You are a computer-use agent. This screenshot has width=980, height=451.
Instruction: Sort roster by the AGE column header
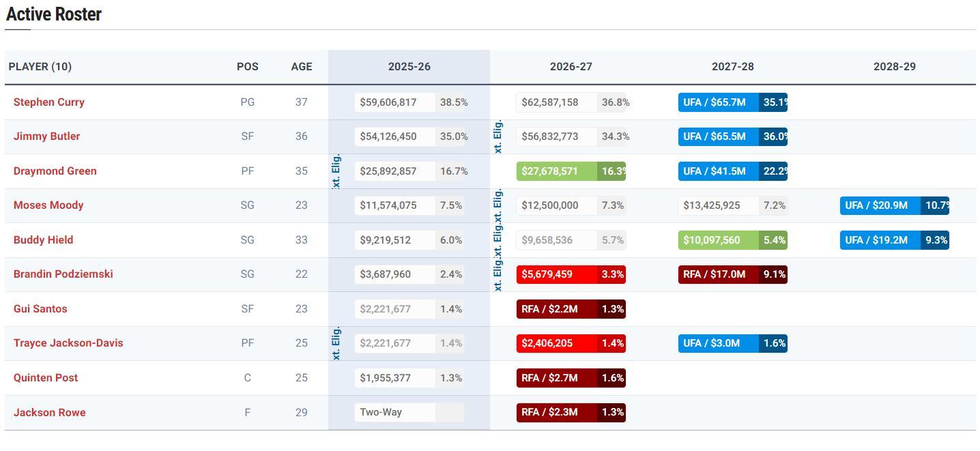pyautogui.click(x=301, y=67)
